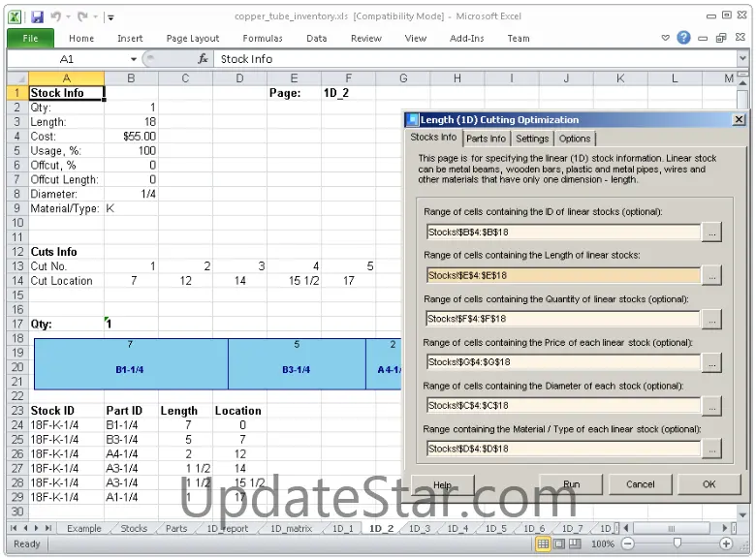The width and height of the screenshot is (756, 559).
Task: Open the Insert ribbon tab
Action: [x=130, y=38]
